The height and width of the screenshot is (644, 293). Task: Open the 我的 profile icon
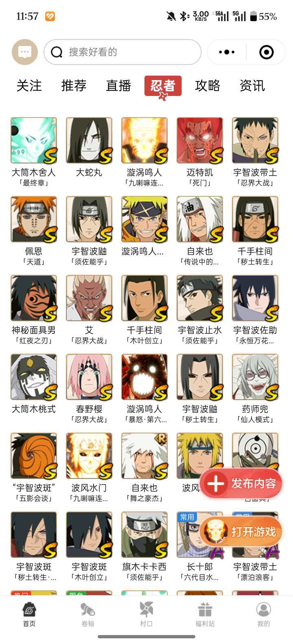tap(264, 609)
